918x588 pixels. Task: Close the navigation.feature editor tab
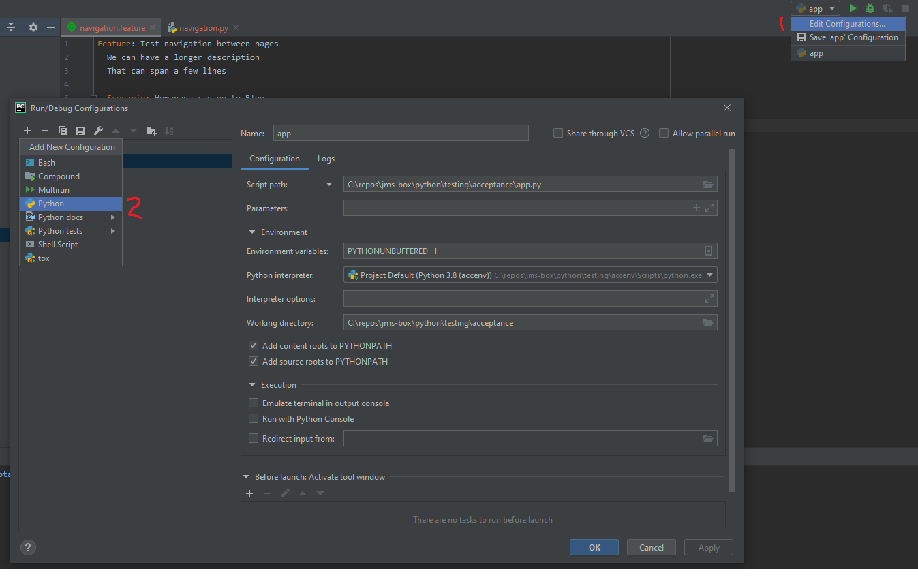pos(153,27)
